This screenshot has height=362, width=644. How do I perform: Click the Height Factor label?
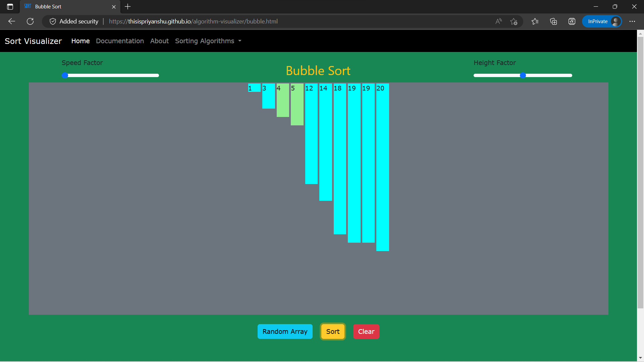point(495,63)
